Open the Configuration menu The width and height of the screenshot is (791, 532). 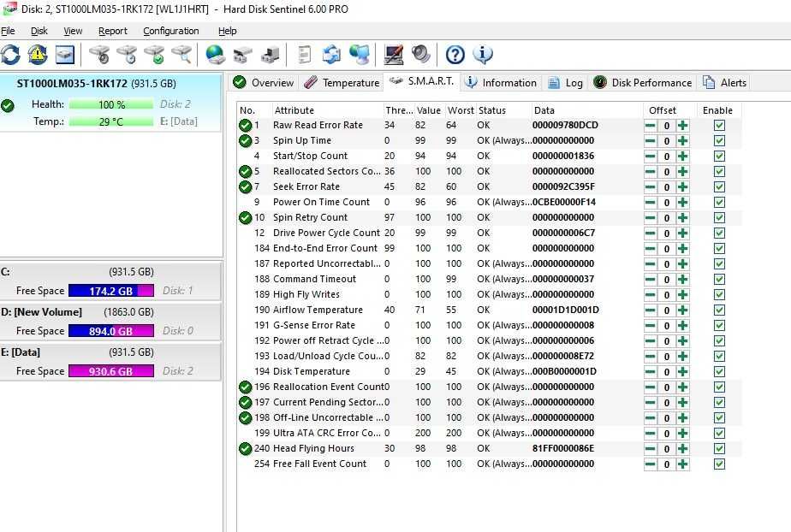pyautogui.click(x=171, y=31)
